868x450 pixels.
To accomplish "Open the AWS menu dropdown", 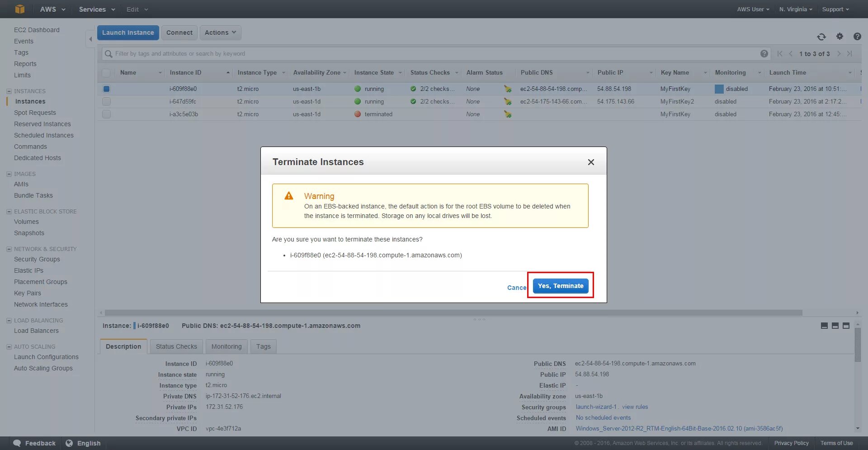I will coord(52,9).
